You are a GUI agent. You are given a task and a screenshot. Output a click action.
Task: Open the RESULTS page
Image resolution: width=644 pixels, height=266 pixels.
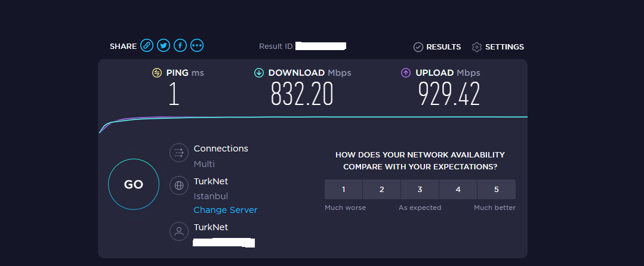[443, 47]
